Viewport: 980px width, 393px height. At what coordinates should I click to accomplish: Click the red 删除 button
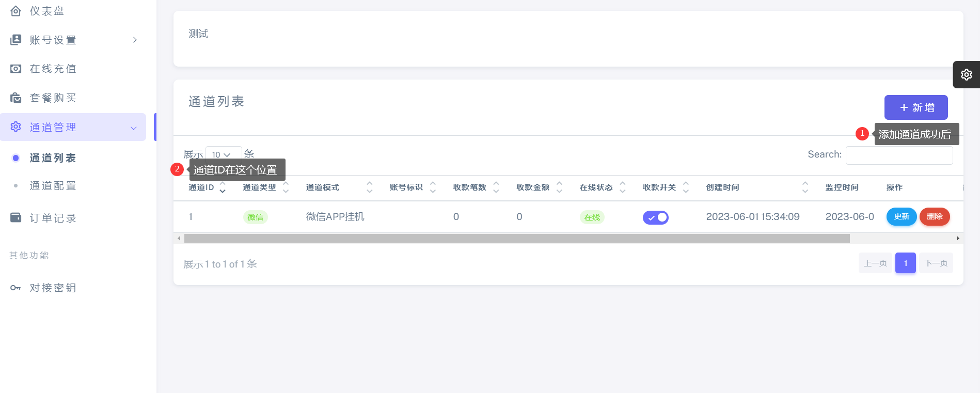tap(934, 216)
